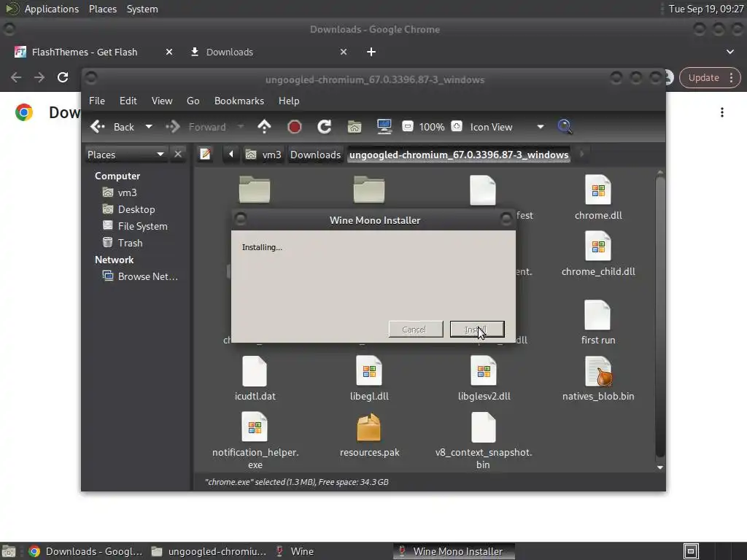Screen dimensions: 747x560
Task: Select the natives_blob.bin file
Action: click(x=598, y=378)
